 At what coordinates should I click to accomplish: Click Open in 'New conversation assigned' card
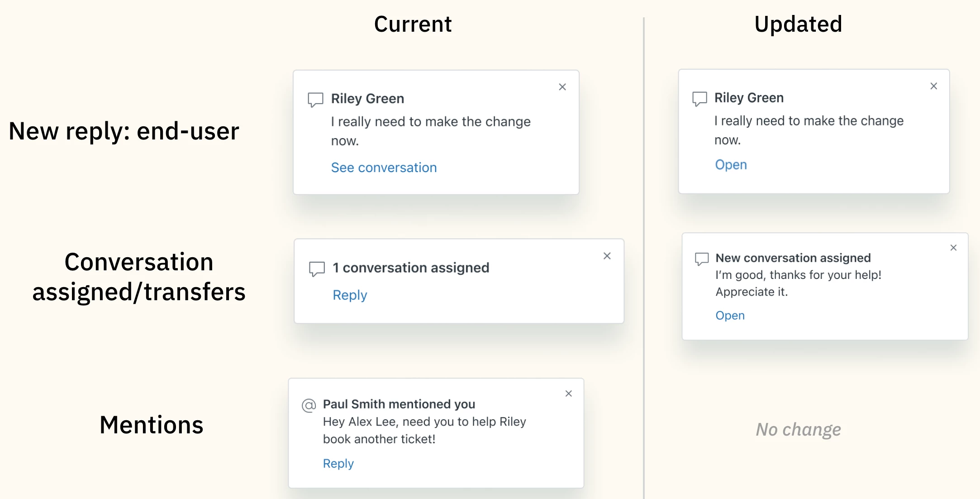(730, 315)
